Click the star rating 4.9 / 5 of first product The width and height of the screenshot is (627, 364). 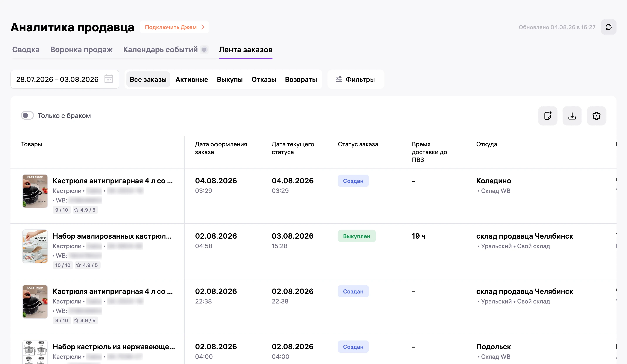(x=85, y=210)
